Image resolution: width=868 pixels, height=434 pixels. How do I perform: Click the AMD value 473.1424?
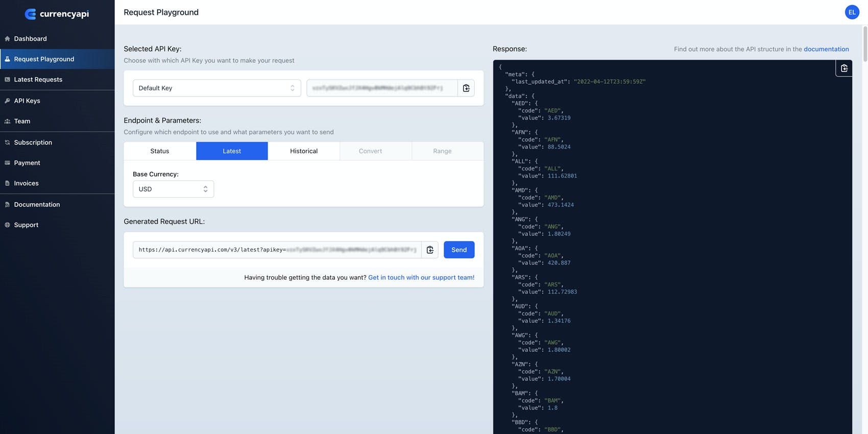tap(561, 205)
